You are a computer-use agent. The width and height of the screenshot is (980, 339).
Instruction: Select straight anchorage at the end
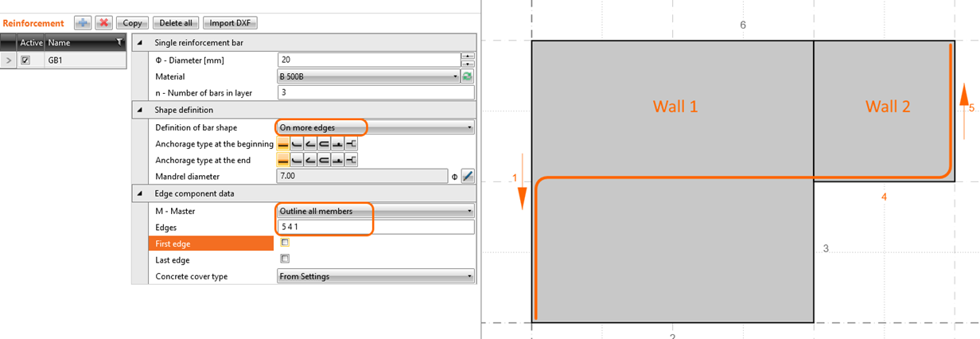coord(284,160)
